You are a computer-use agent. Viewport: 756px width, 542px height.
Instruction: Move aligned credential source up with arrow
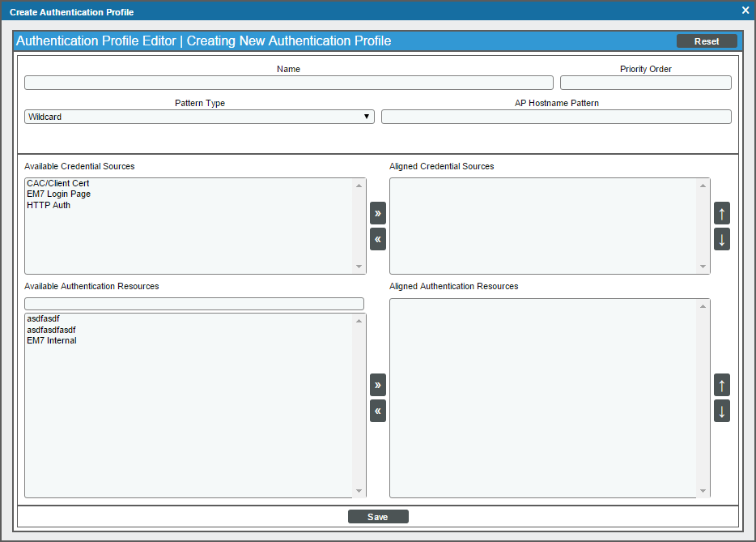pos(721,213)
